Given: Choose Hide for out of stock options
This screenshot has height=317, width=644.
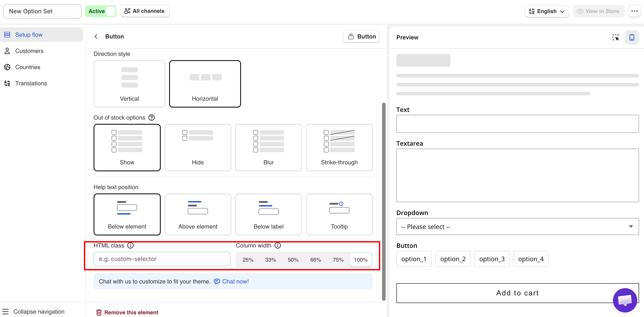Looking at the screenshot, I should pyautogui.click(x=198, y=148).
